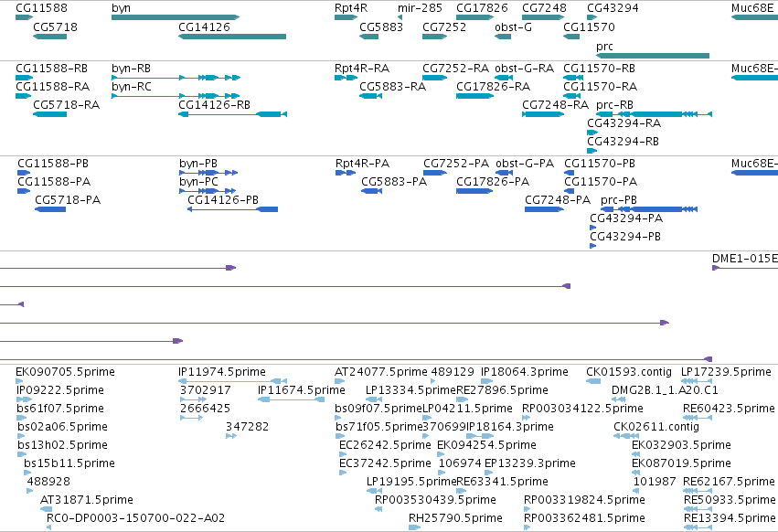Image resolution: width=778 pixels, height=532 pixels.
Task: Select transcript CG11588-RA
Action: pyautogui.click(x=24, y=96)
